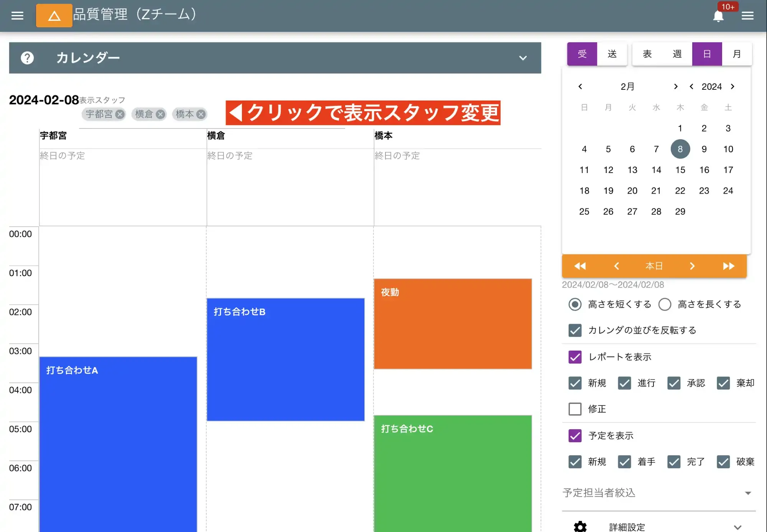Open notifications via the bell icon
Image resolution: width=767 pixels, height=532 pixels.
coord(718,16)
